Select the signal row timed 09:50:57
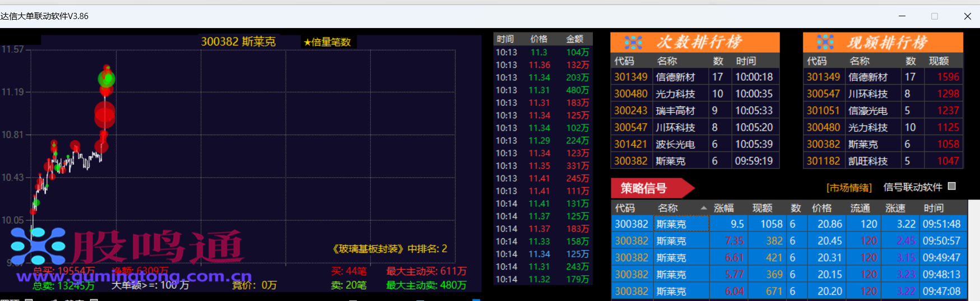The image size is (980, 301). point(789,240)
